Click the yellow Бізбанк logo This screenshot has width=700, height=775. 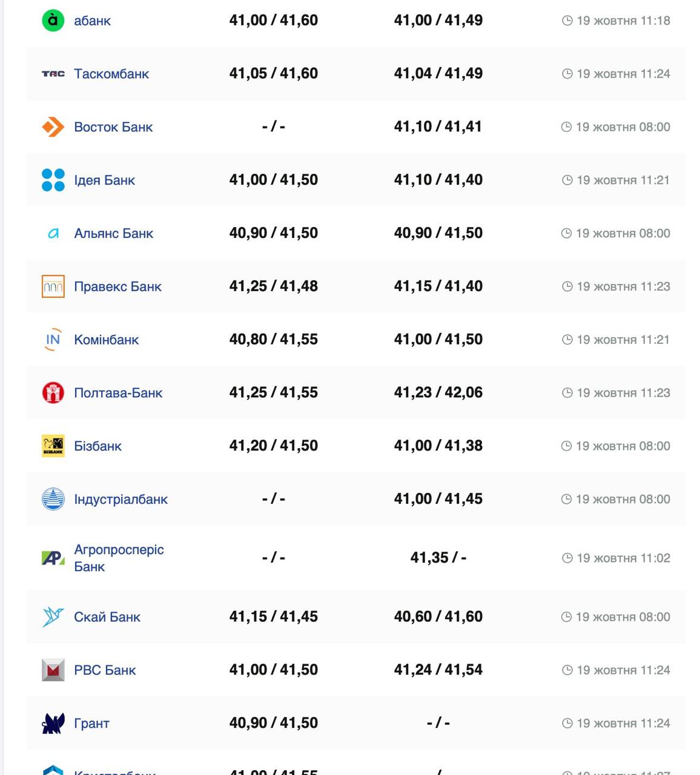(53, 446)
